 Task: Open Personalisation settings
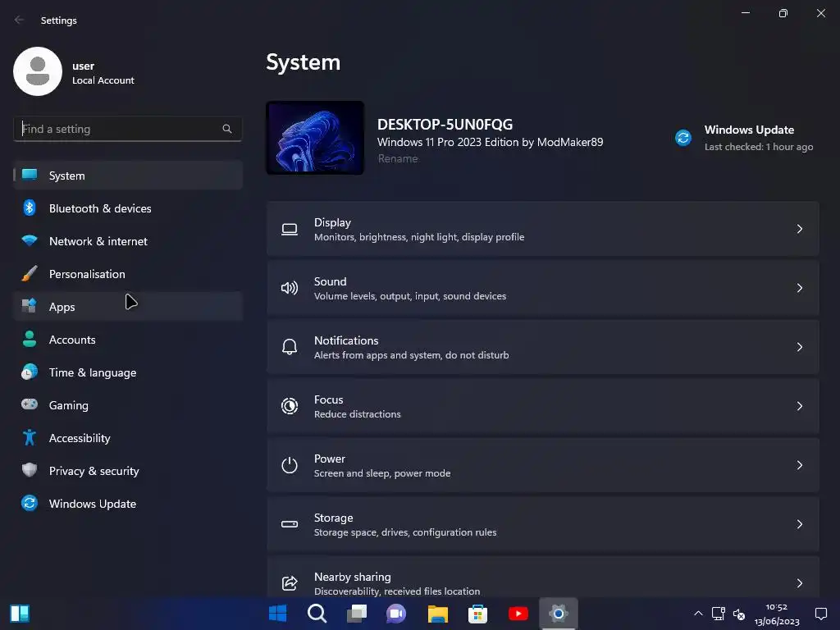tap(128, 273)
